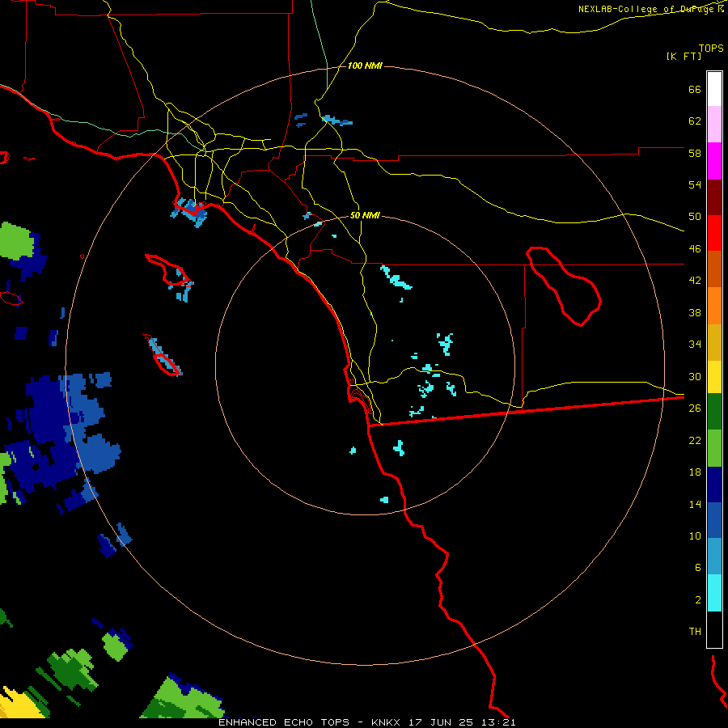Click the black TH swatch on the color scale
The image size is (728, 728).
(714, 629)
